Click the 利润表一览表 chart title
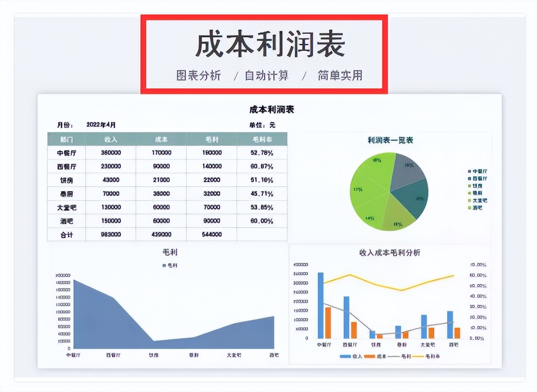The image size is (537, 392). pos(390,139)
